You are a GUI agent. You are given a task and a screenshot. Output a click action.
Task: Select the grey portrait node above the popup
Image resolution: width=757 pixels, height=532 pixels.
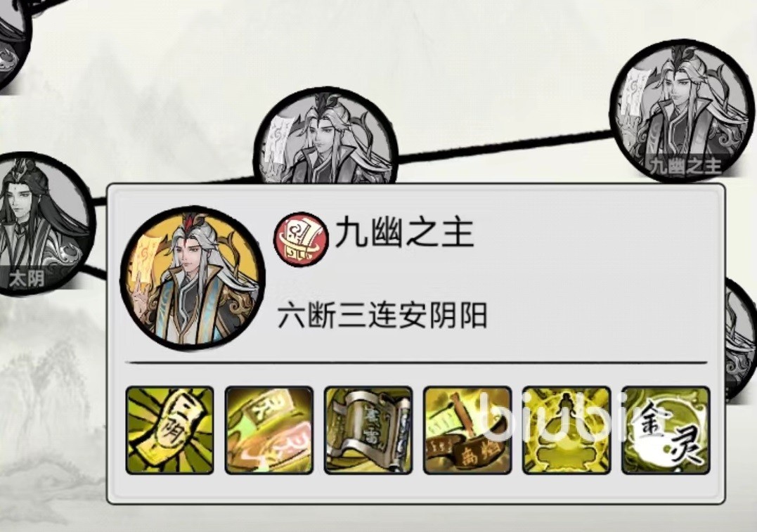coord(326,138)
